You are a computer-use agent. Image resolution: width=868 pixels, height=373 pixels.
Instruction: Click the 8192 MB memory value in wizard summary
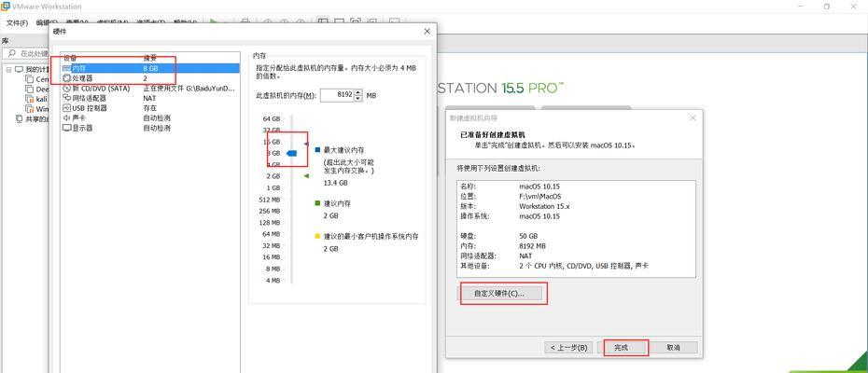tap(532, 246)
